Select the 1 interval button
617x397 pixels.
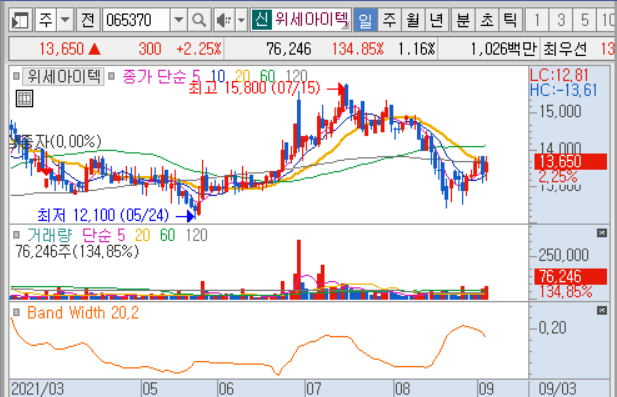(538, 20)
